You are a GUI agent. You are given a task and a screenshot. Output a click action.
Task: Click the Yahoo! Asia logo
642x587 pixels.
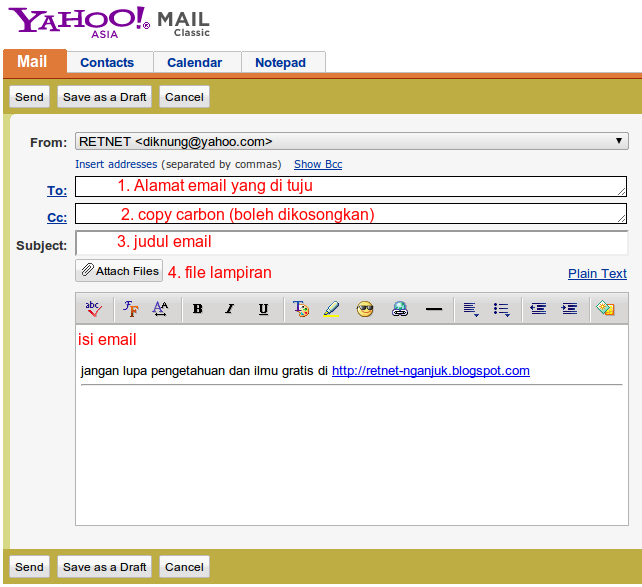tap(79, 22)
